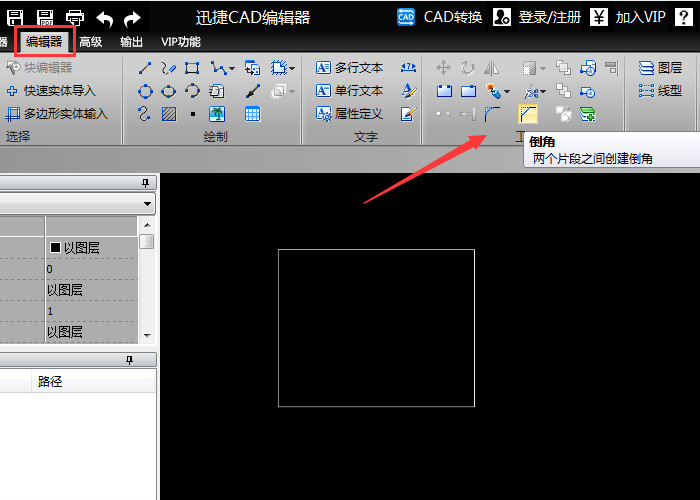Insert a table with grid icon

[253, 114]
